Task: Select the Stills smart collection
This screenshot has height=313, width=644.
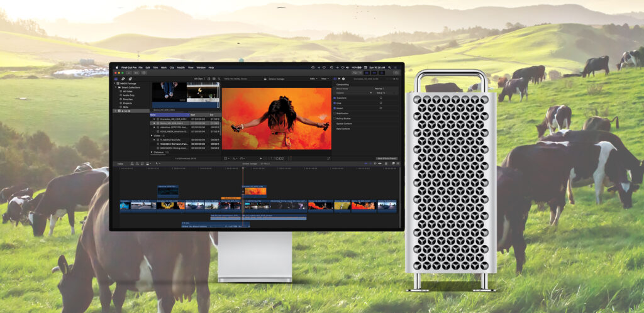Action: [126, 106]
